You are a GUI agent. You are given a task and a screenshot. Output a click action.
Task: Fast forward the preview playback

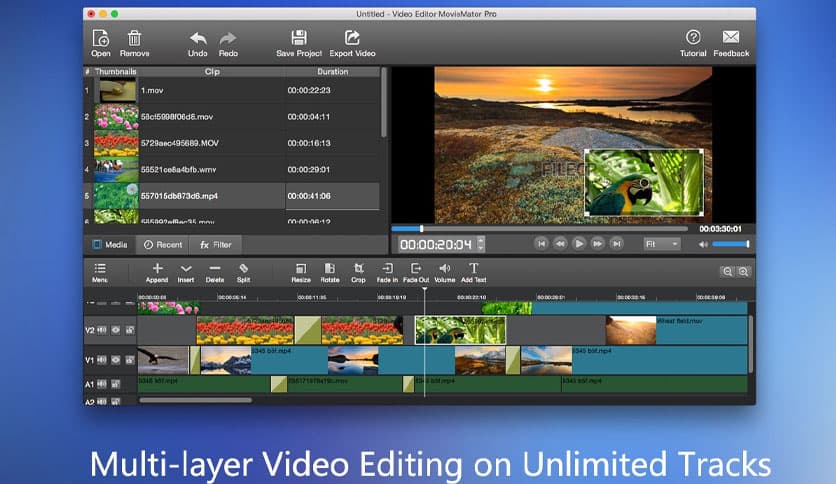[598, 244]
